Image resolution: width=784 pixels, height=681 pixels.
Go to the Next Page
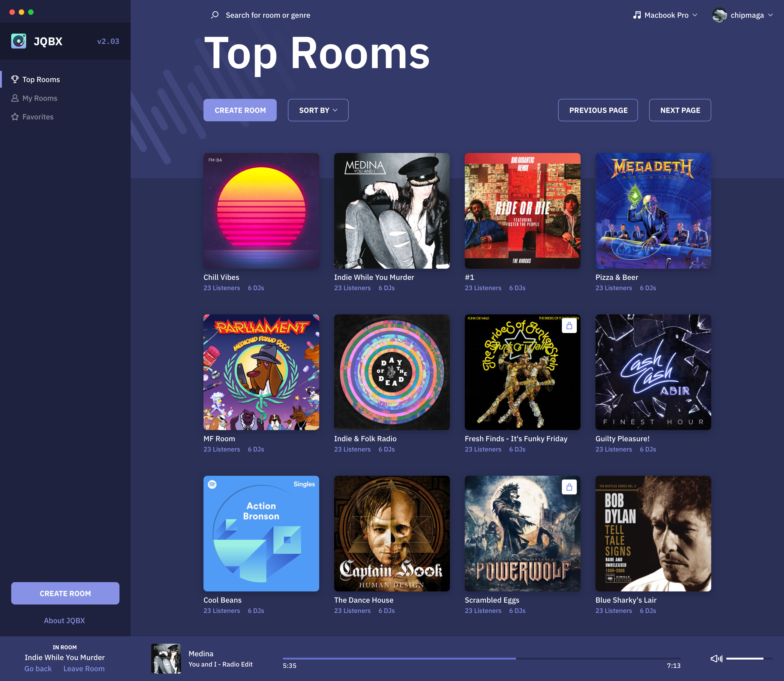(x=680, y=110)
